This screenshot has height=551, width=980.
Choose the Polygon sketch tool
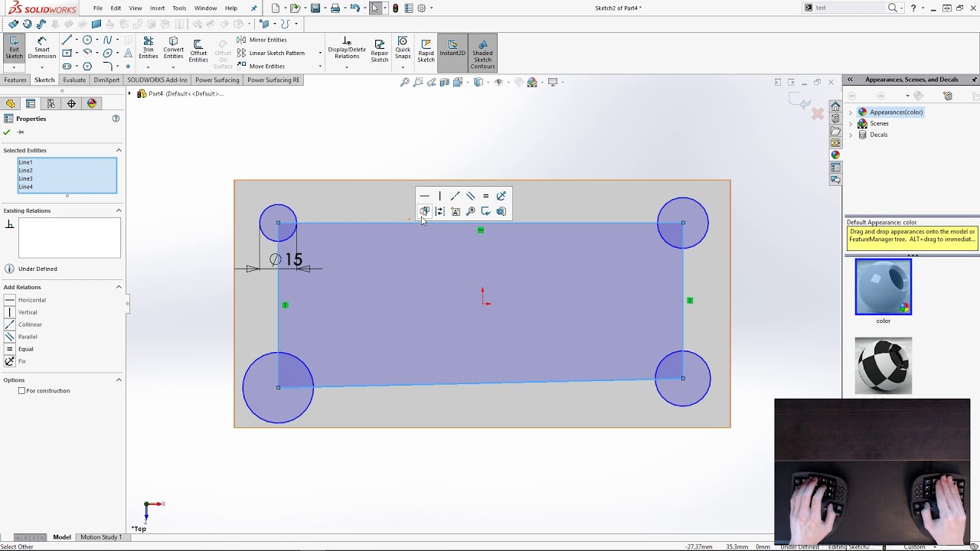point(87,66)
